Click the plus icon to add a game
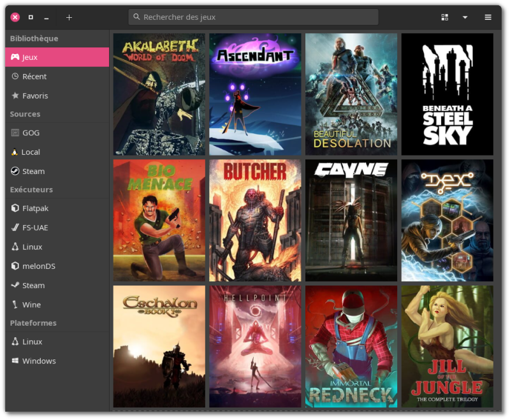 coord(69,17)
